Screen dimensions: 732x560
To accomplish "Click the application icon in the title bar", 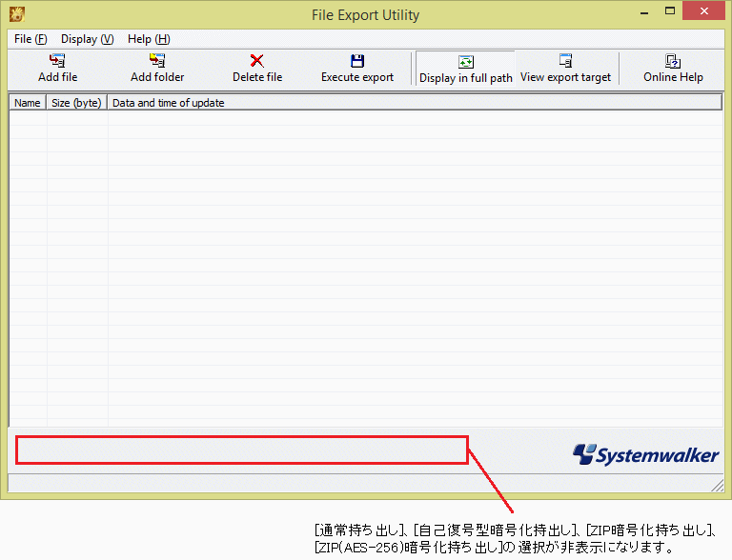I will (17, 14).
